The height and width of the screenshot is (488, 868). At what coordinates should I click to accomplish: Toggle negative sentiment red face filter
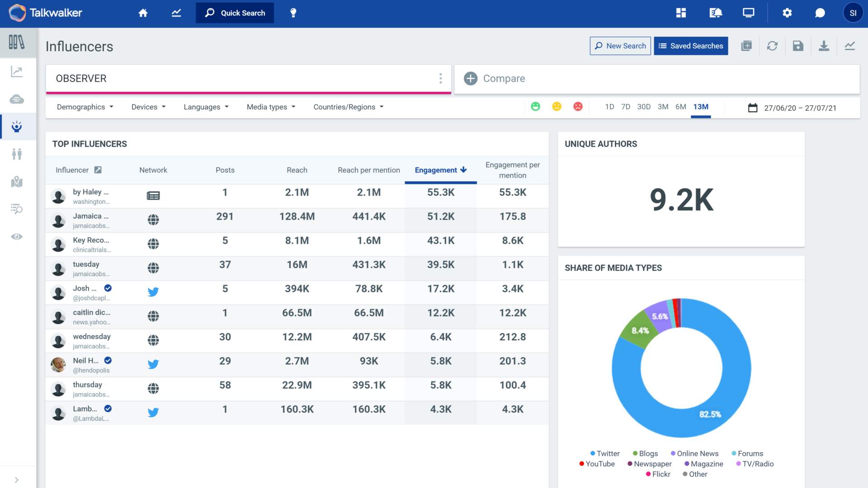point(578,107)
